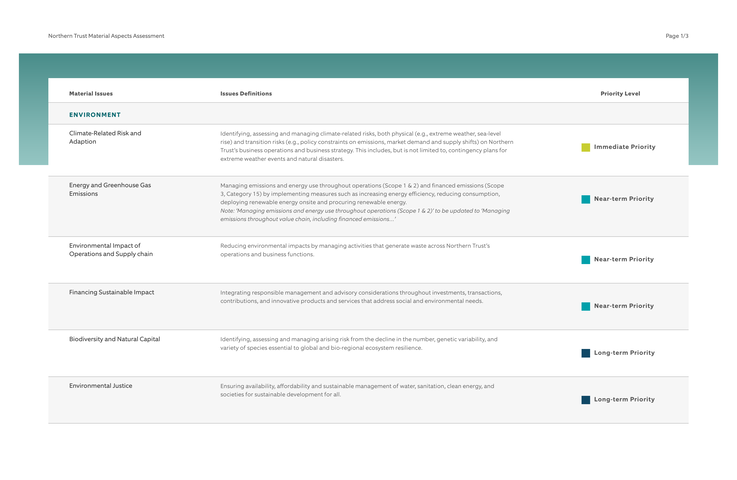Click the 'Priority Level' column header
Viewport: 737px width, 480px height.
pos(620,94)
